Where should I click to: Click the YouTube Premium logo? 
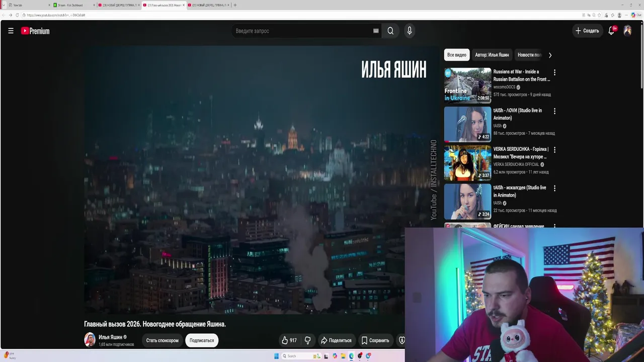point(35,31)
